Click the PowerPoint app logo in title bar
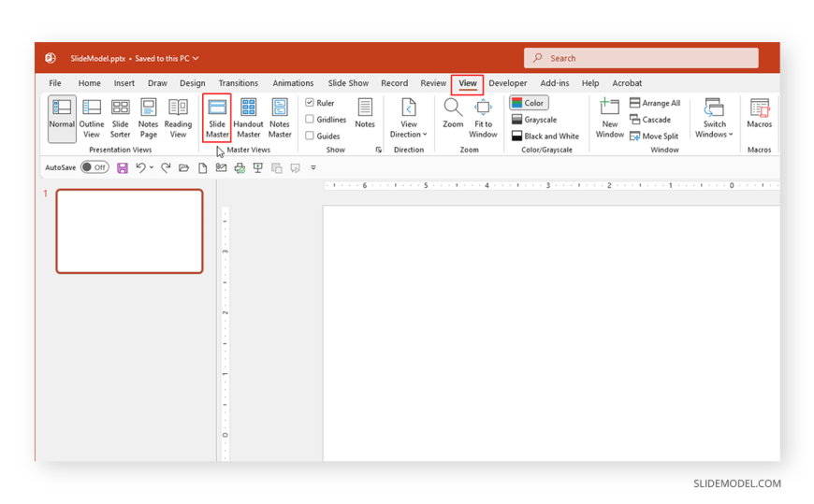Image resolution: width=814 pixels, height=504 pixels. click(51, 58)
